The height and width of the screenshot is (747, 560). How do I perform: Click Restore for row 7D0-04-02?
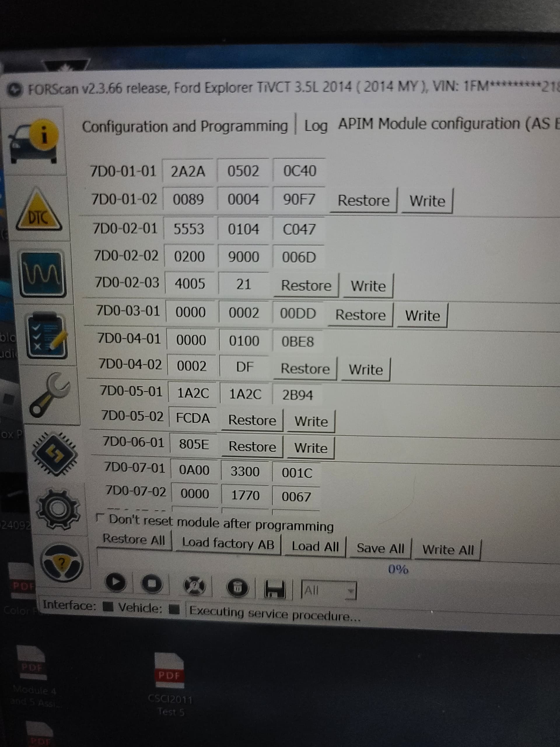[x=305, y=369]
